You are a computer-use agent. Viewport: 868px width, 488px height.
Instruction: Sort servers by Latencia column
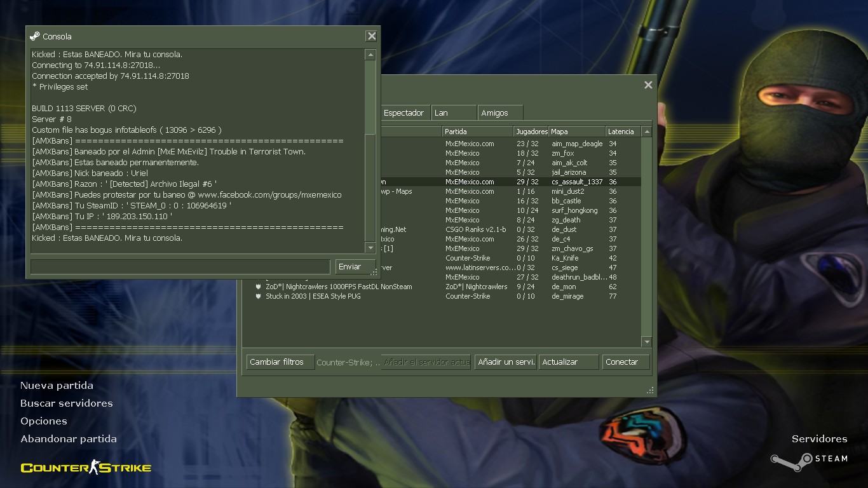(x=623, y=132)
